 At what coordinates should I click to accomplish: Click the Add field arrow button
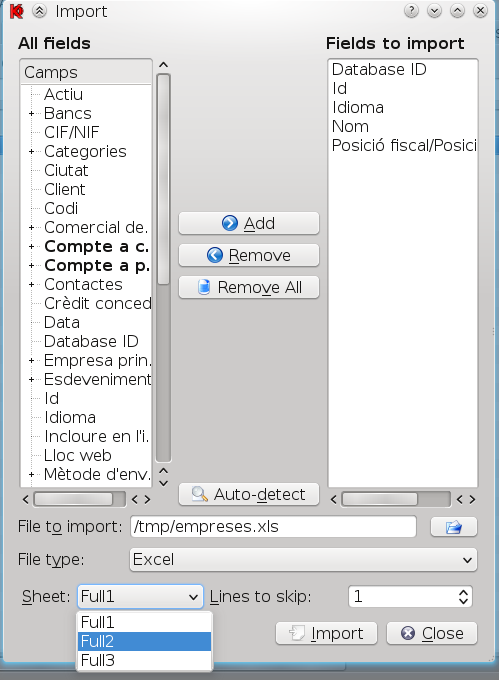pyautogui.click(x=249, y=223)
